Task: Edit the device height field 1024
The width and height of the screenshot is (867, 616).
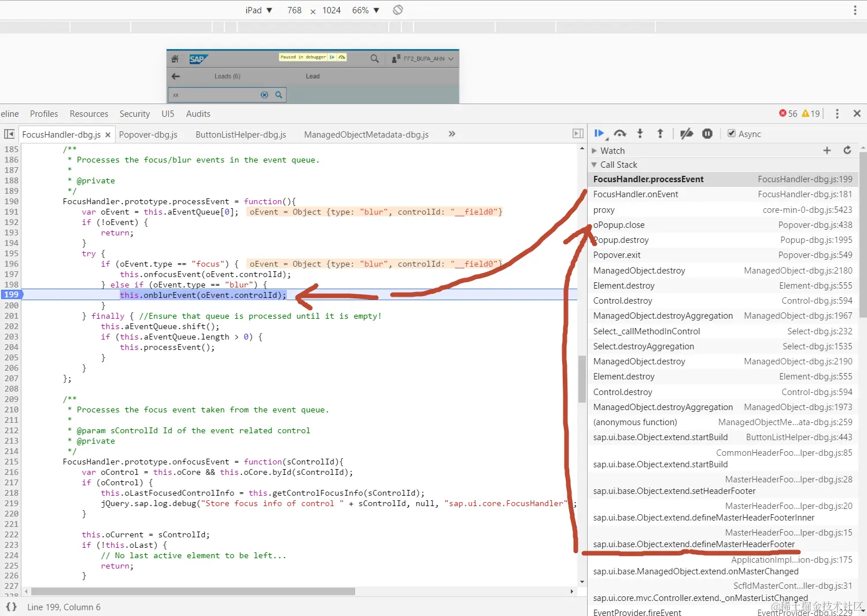Action: tap(331, 10)
